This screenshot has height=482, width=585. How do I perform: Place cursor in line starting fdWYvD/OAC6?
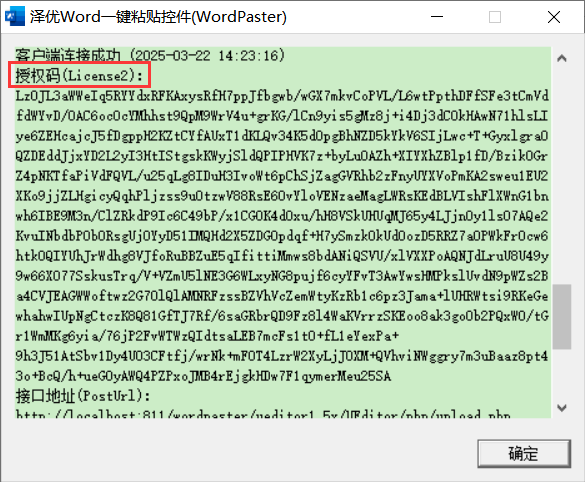point(282,116)
